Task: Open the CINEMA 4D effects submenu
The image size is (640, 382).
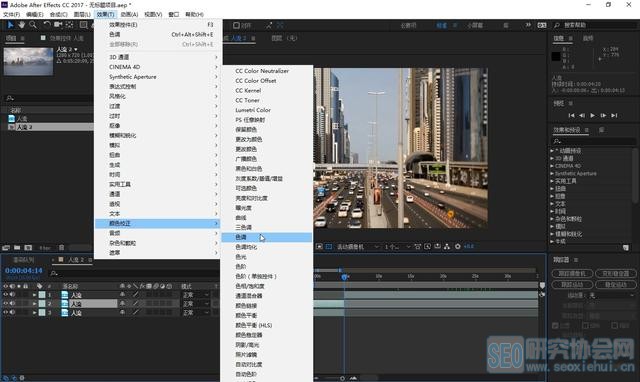Action: click(x=158, y=67)
